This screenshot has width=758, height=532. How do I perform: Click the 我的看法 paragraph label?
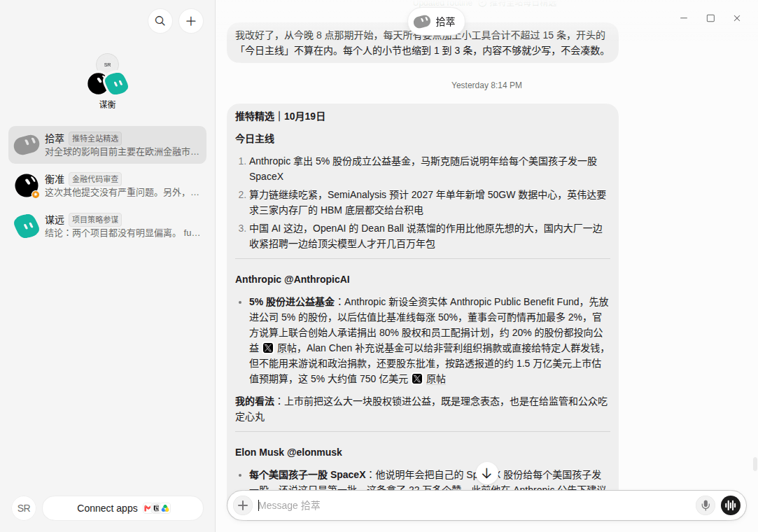[255, 401]
